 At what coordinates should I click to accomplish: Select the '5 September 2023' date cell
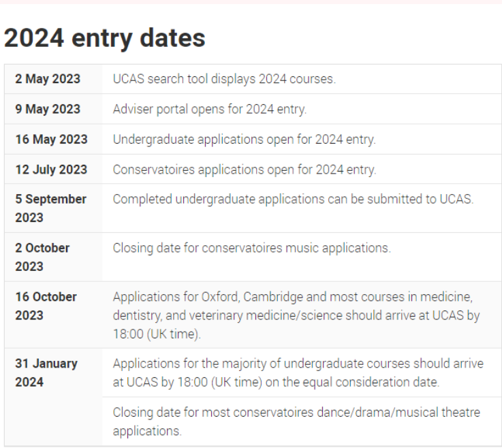click(x=53, y=208)
